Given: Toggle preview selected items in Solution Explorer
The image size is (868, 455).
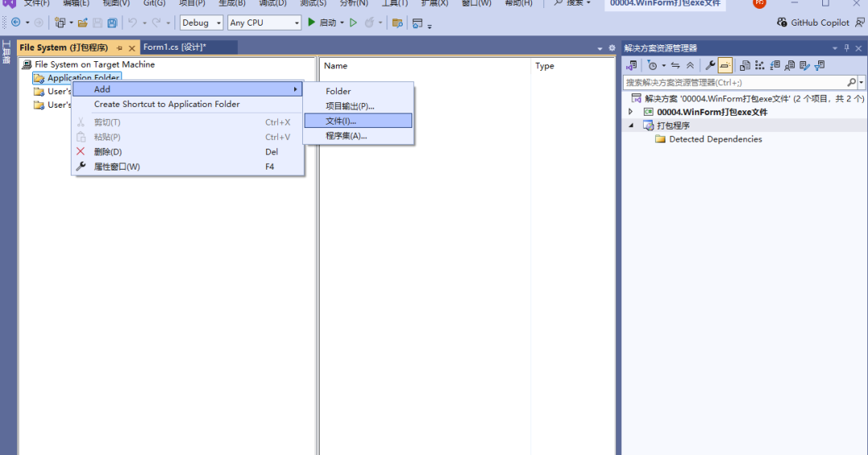Looking at the screenshot, I should 725,65.
